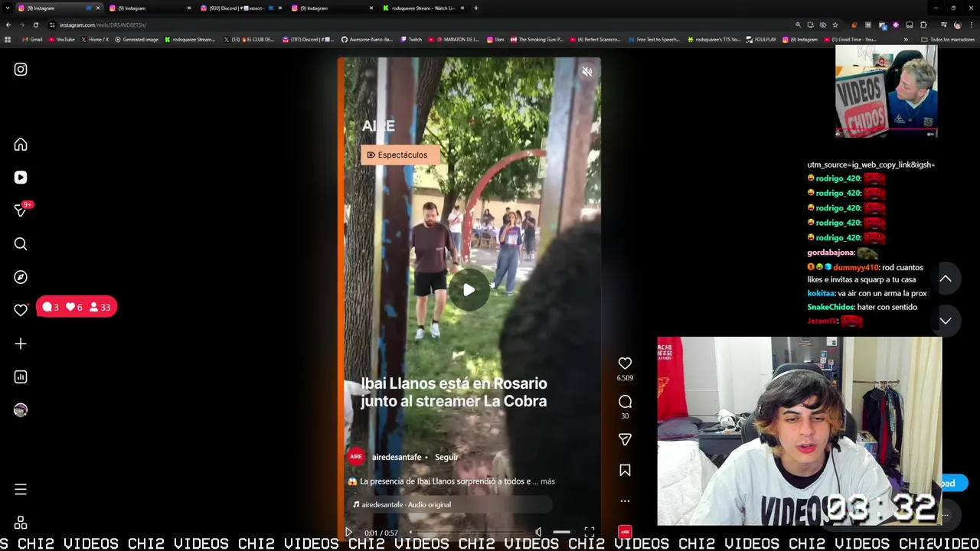Open comments on the reel
The width and height of the screenshot is (980, 551).
click(x=625, y=402)
